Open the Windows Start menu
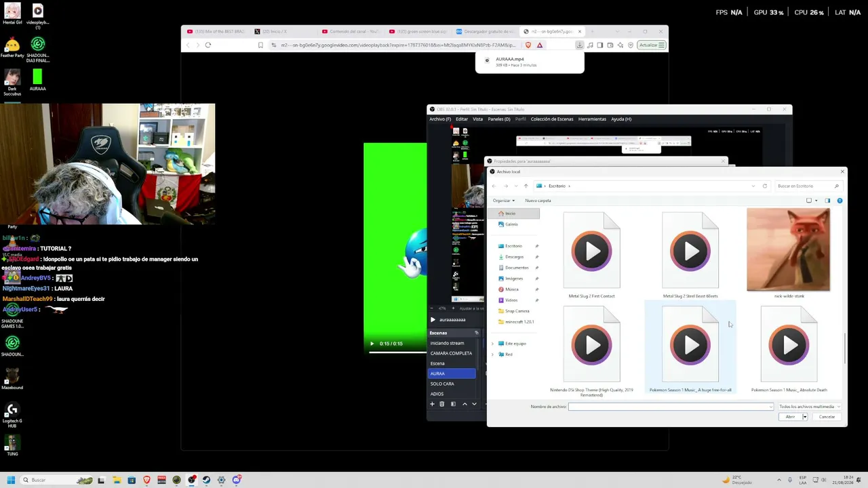The image size is (868, 488). pyautogui.click(x=9, y=480)
